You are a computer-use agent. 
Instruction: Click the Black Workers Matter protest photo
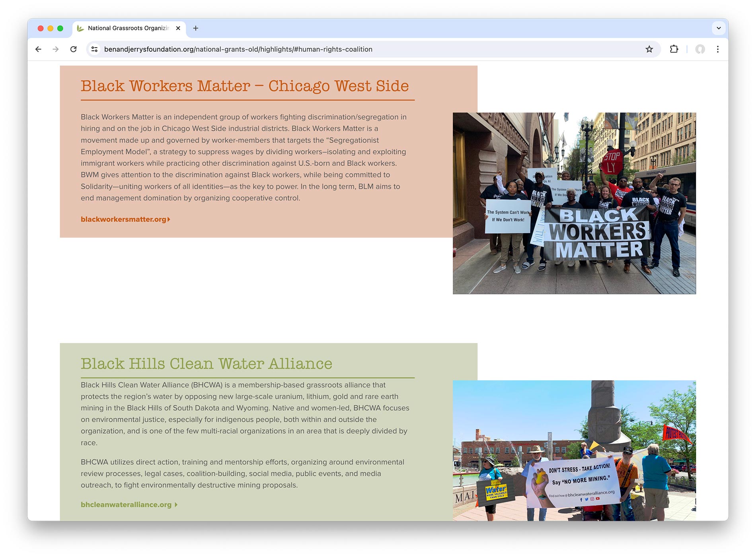click(574, 203)
